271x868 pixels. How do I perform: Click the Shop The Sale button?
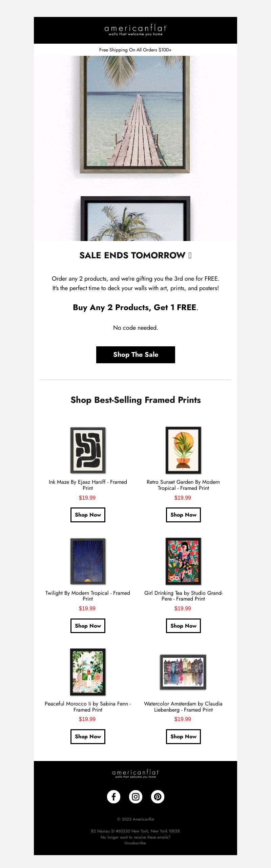coord(135,354)
